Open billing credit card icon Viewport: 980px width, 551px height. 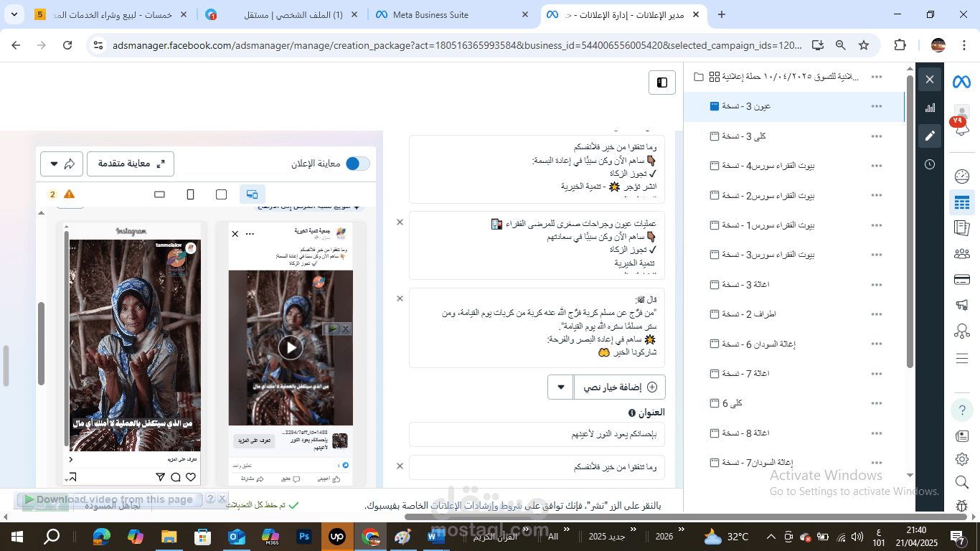[x=962, y=279]
